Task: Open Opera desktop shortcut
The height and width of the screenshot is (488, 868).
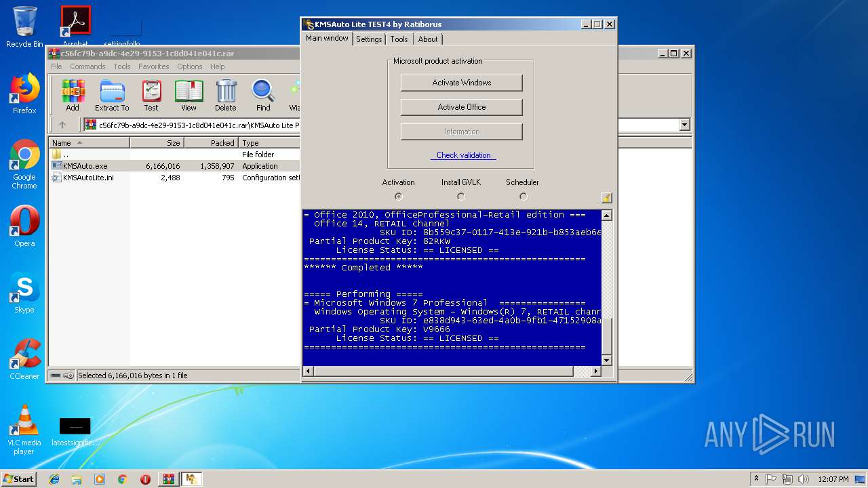Action: tap(24, 226)
